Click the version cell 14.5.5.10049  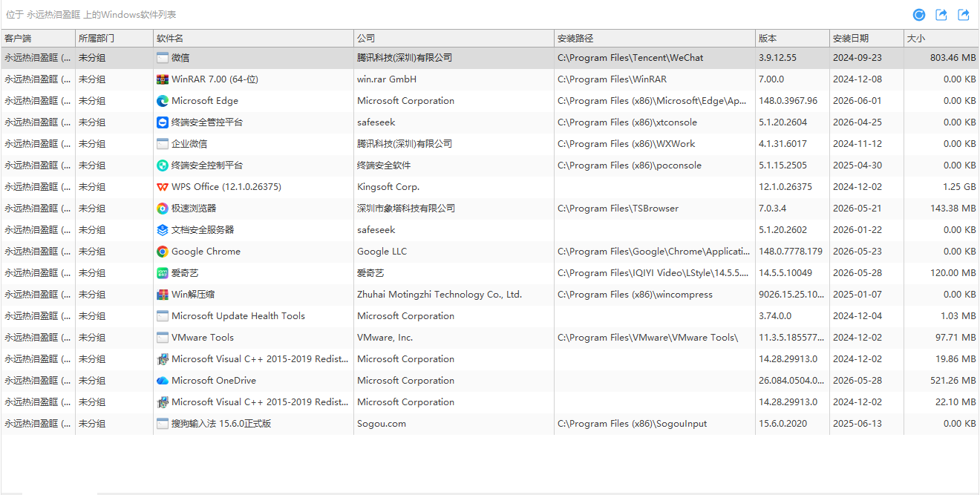click(x=785, y=273)
